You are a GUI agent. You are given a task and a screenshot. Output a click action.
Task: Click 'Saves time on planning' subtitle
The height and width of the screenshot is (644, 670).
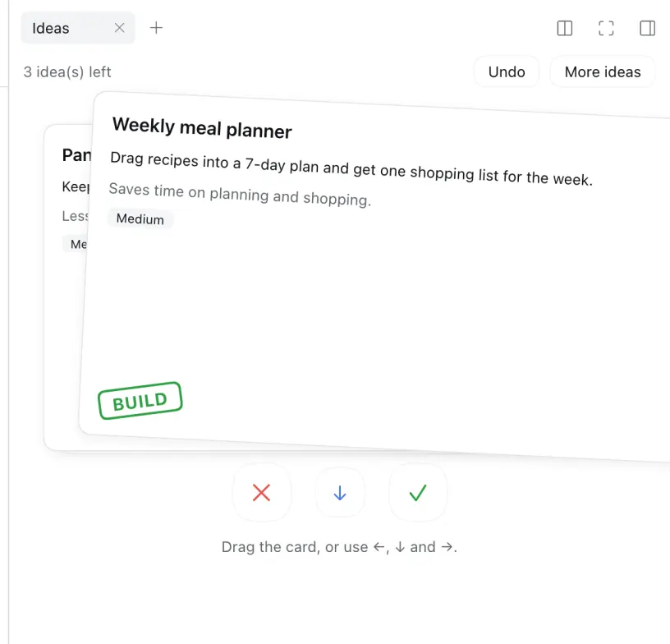click(240, 194)
